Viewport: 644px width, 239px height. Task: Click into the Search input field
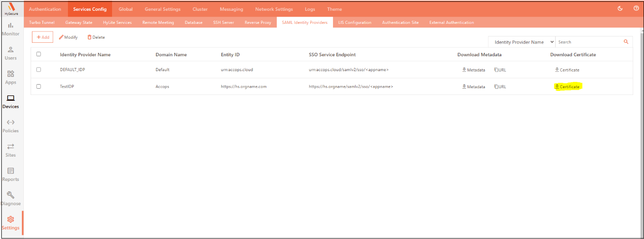click(x=588, y=42)
